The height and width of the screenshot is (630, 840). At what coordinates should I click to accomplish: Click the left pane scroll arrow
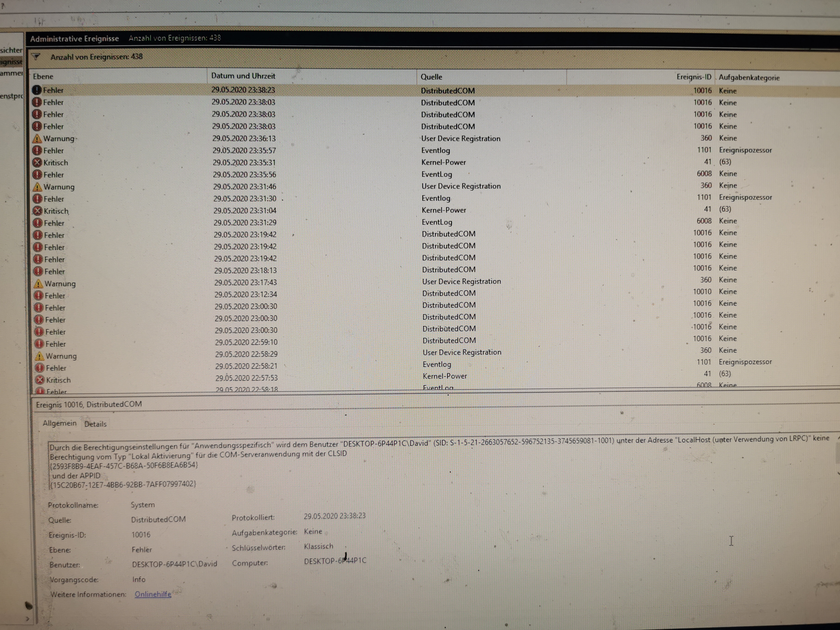point(27,619)
